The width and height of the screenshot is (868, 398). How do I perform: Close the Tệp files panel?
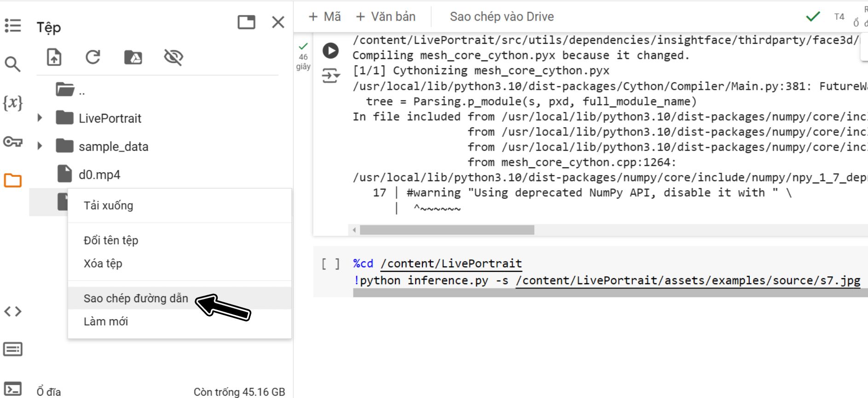click(x=278, y=22)
